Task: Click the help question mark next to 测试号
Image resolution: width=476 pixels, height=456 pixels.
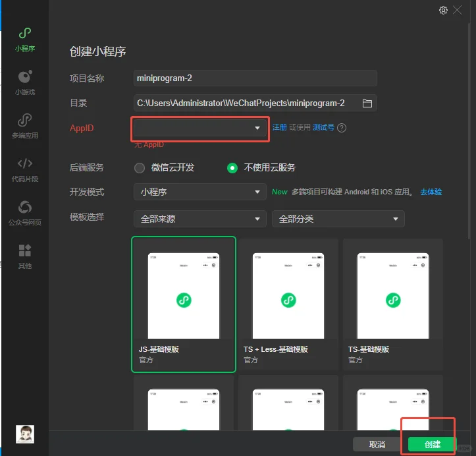Action: coord(342,128)
